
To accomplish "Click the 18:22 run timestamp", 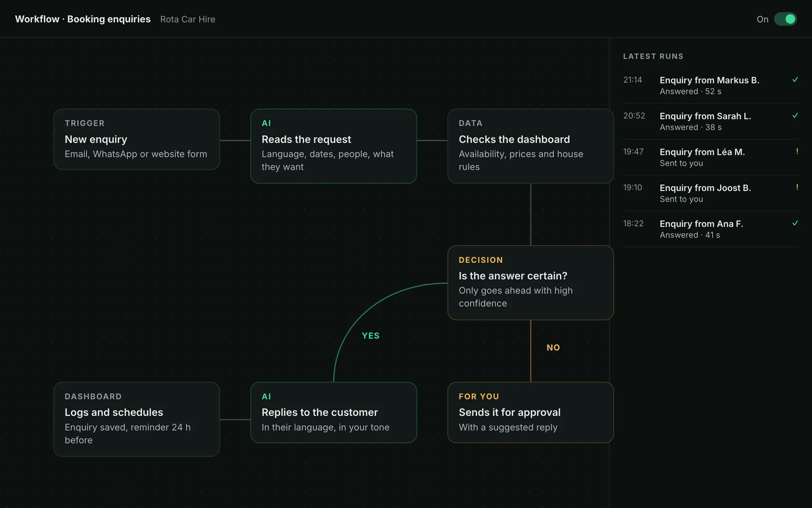I will click(633, 224).
